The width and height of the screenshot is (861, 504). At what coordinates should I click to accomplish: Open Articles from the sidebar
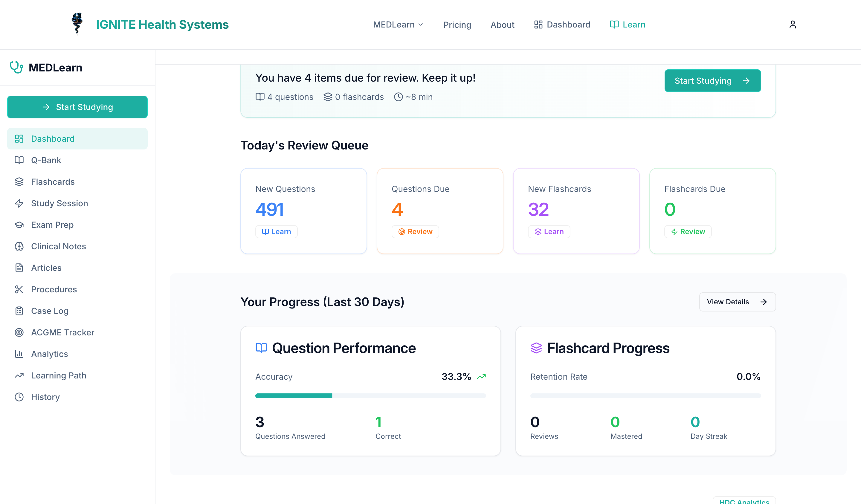click(x=77, y=268)
